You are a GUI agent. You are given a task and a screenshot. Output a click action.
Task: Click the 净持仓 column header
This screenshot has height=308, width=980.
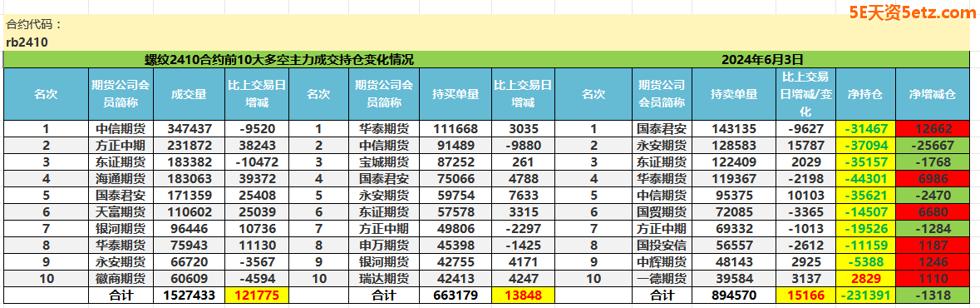tap(865, 95)
